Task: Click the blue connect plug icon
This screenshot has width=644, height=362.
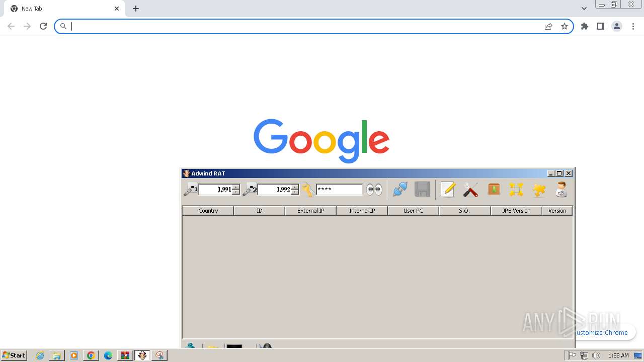Action: coord(400,190)
